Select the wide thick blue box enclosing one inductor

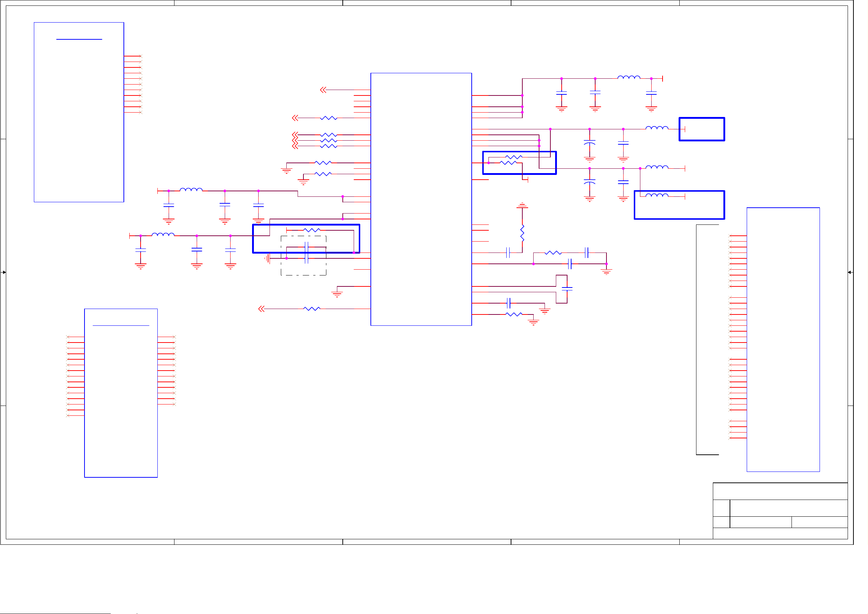[679, 205]
